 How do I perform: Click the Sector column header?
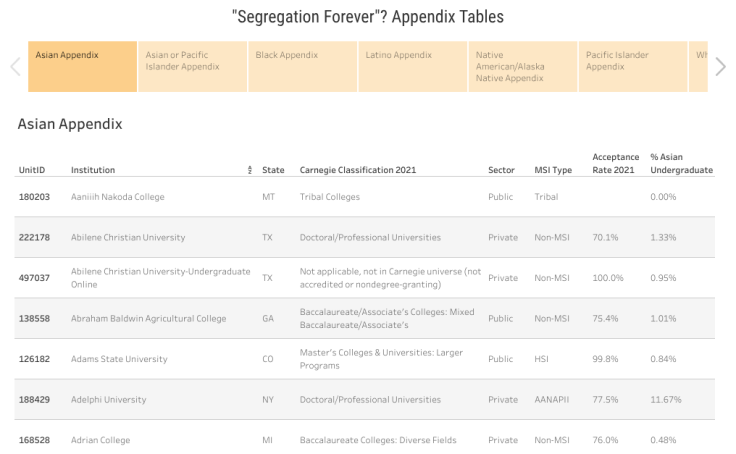coord(501,170)
